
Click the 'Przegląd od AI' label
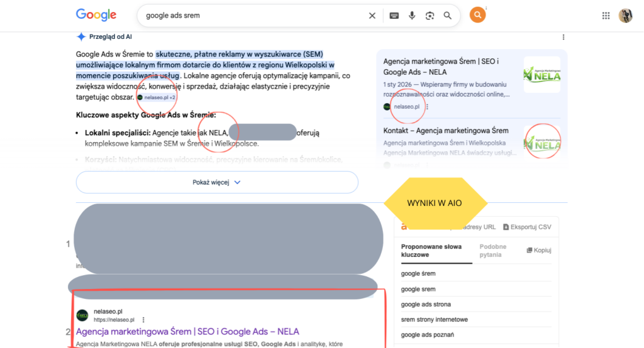tap(111, 36)
